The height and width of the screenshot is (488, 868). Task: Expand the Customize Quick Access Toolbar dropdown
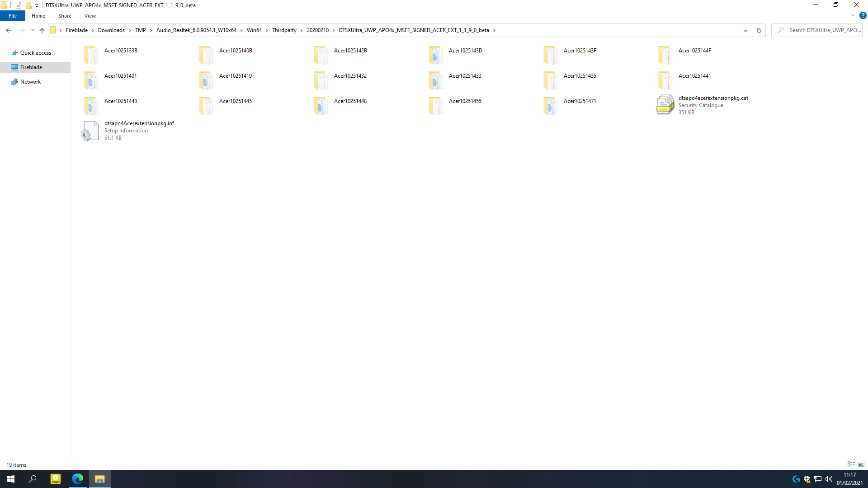tap(37, 5)
